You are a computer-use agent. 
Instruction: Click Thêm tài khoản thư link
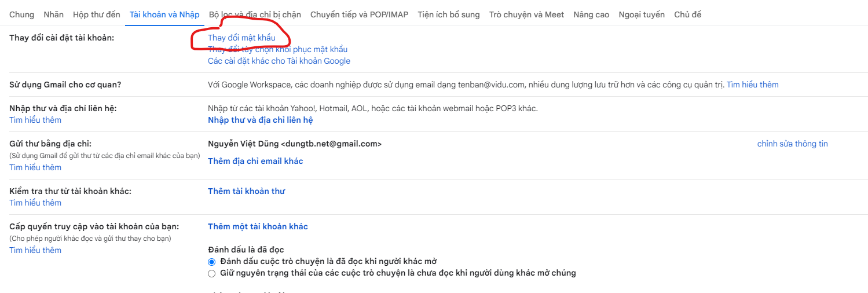[x=246, y=191]
